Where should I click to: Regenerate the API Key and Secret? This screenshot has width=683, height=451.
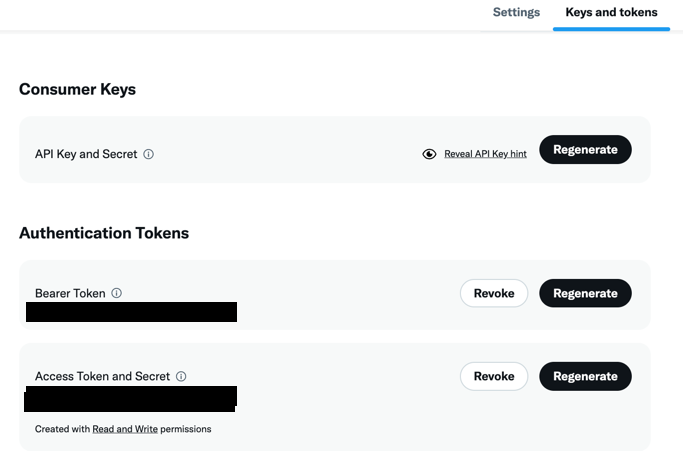[x=585, y=150]
